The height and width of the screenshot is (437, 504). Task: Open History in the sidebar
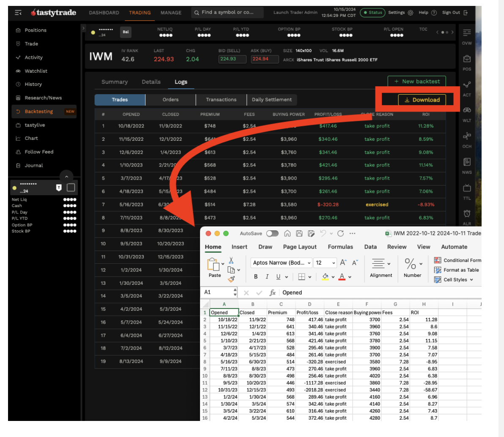33,84
